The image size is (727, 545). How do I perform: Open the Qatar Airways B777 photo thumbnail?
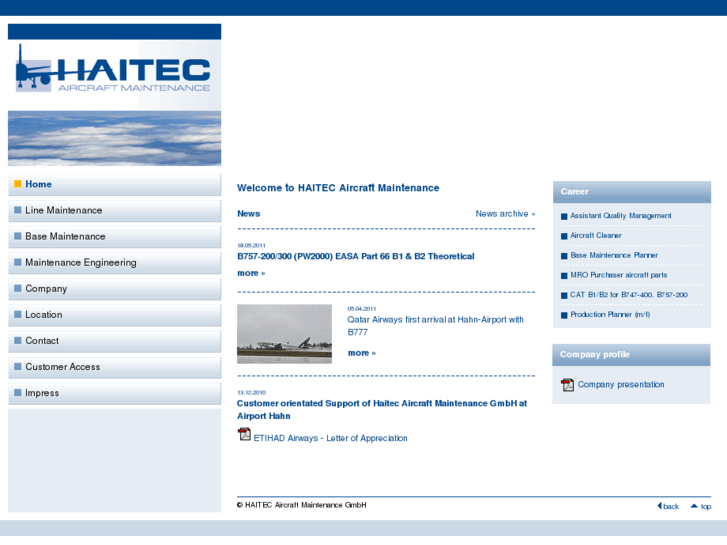point(284,333)
